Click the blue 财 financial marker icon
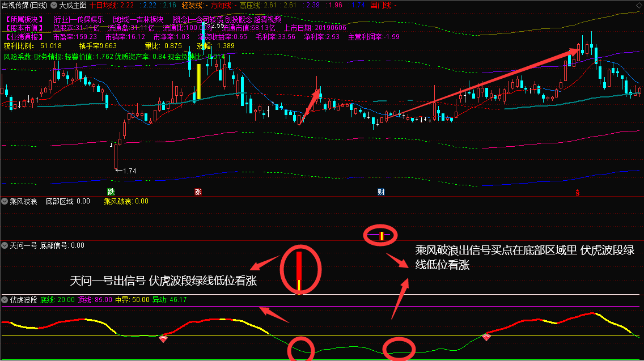644x361 pixels. [381, 192]
